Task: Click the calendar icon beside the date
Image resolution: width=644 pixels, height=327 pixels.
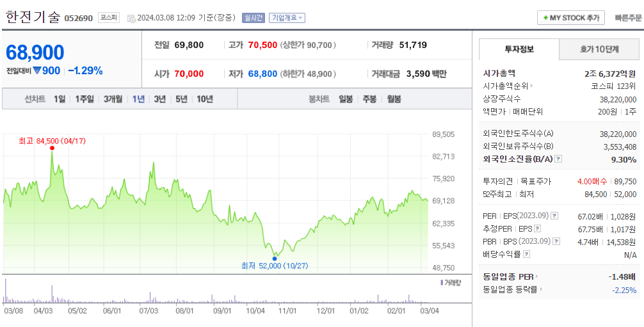Action: (x=131, y=18)
